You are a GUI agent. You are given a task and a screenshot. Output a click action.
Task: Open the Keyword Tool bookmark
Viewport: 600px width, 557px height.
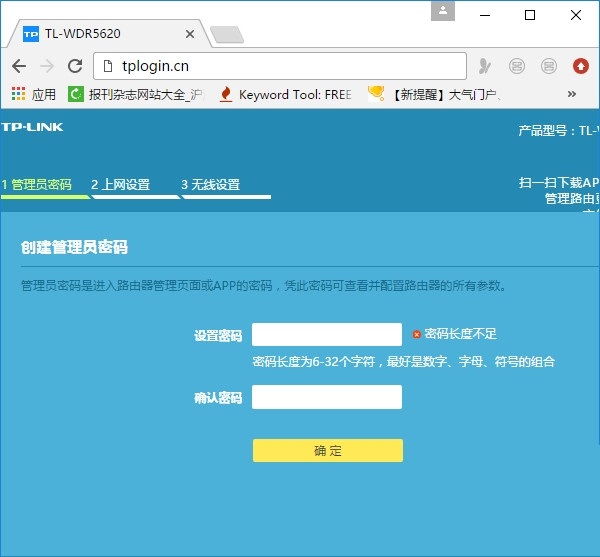pyautogui.click(x=285, y=95)
